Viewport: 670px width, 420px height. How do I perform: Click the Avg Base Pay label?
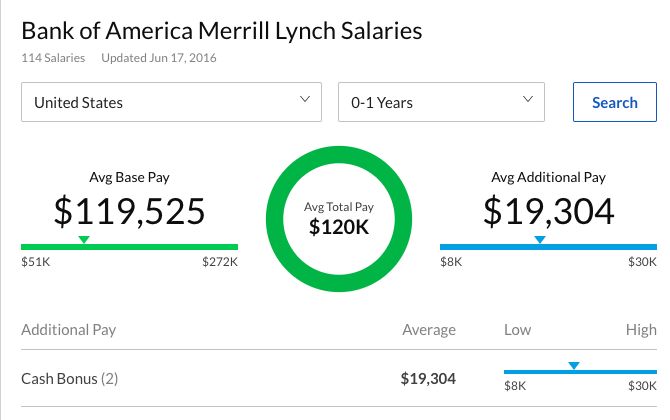tap(129, 177)
